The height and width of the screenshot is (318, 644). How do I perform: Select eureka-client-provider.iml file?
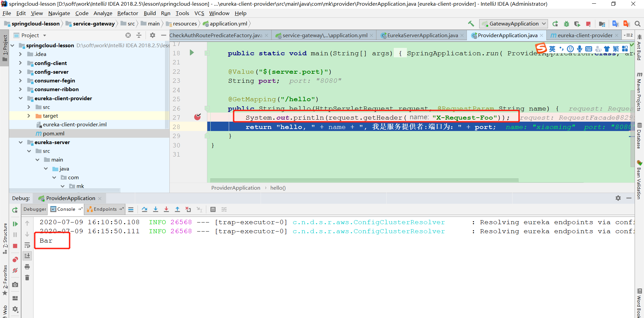click(74, 124)
